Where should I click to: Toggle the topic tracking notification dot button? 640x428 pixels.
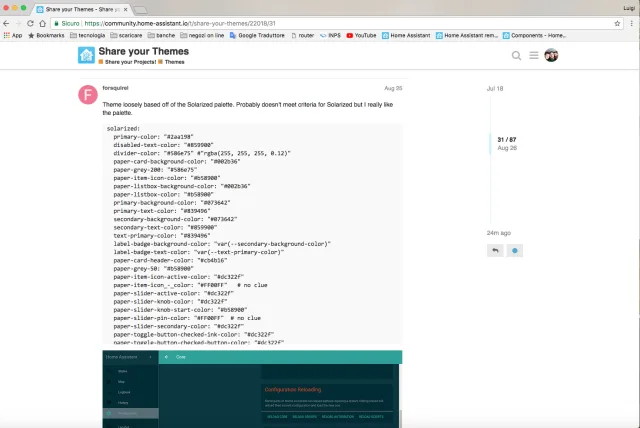[515, 250]
